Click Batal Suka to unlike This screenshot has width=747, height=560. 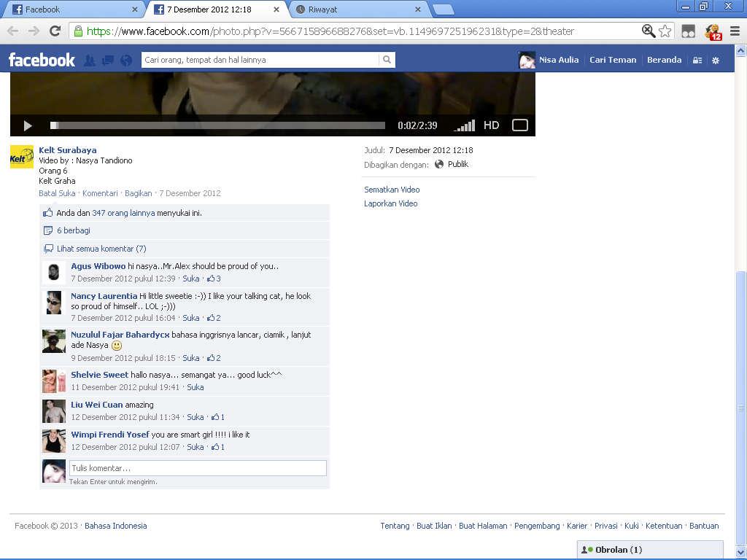click(57, 193)
